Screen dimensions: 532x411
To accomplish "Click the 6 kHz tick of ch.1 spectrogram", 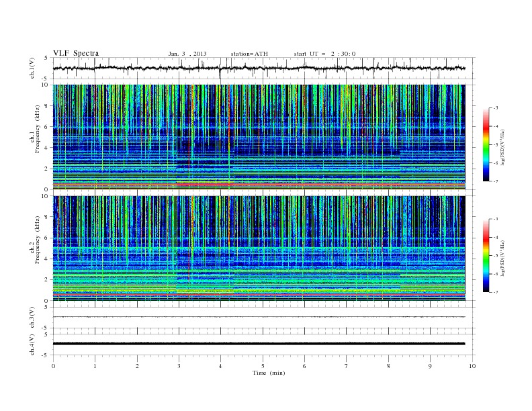I will pyautogui.click(x=46, y=127).
